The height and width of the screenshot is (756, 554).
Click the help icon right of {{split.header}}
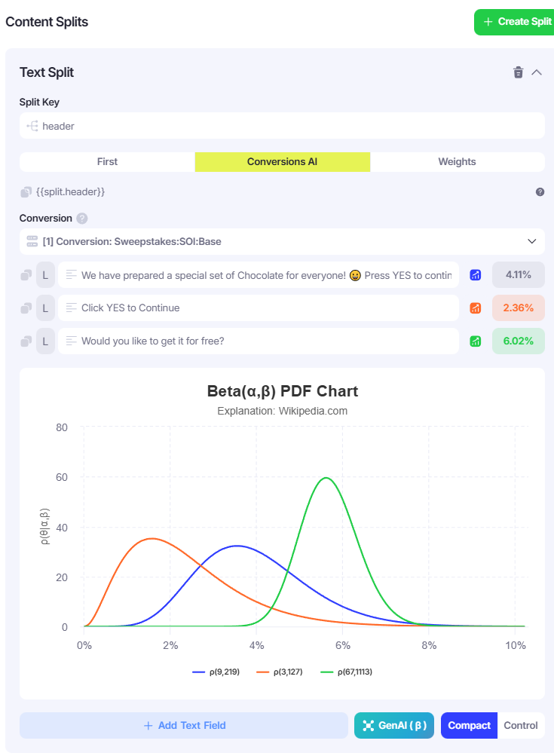540,192
